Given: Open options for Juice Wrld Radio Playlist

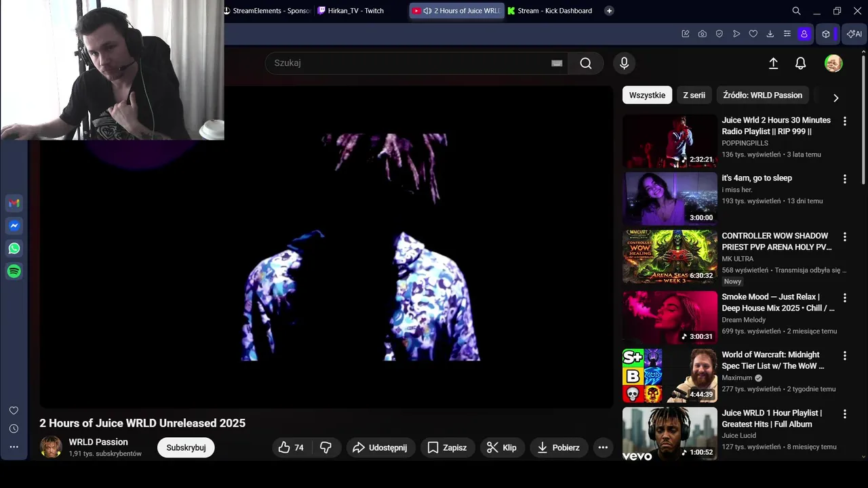Looking at the screenshot, I should click(x=845, y=121).
